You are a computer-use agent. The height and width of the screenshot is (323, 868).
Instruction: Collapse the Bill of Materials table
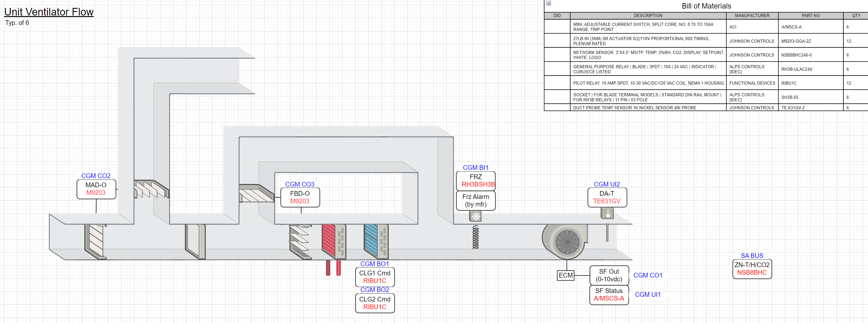pyautogui.click(x=548, y=3)
